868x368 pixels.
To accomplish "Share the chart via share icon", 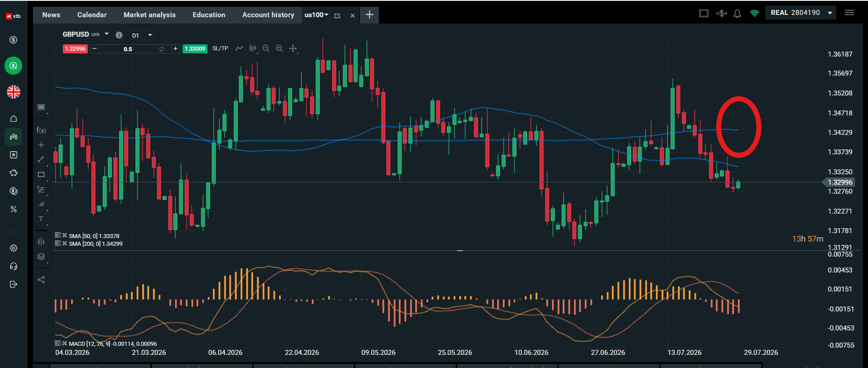I will 41,280.
